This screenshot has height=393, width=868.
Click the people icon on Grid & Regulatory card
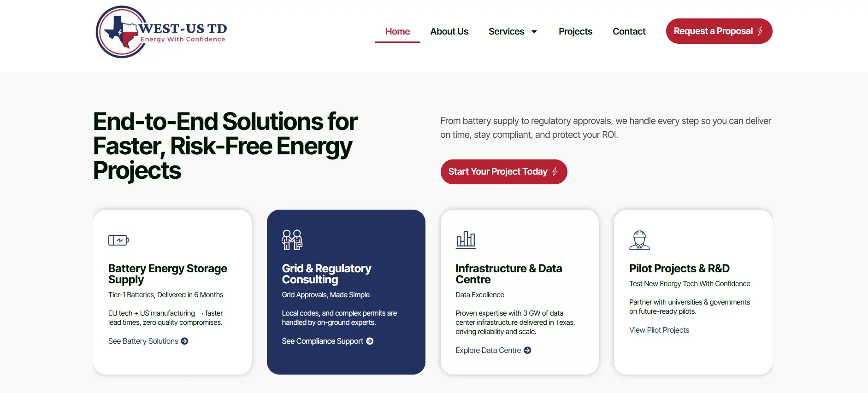(x=292, y=240)
